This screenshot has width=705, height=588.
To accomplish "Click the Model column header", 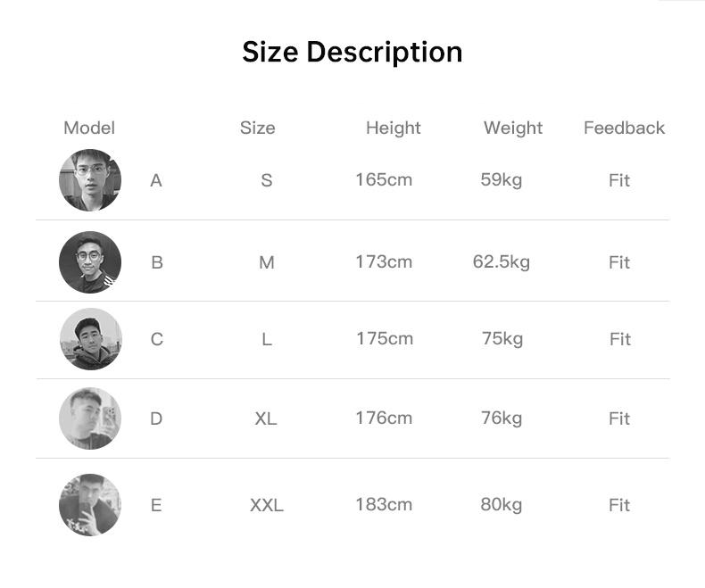I will coord(89,128).
